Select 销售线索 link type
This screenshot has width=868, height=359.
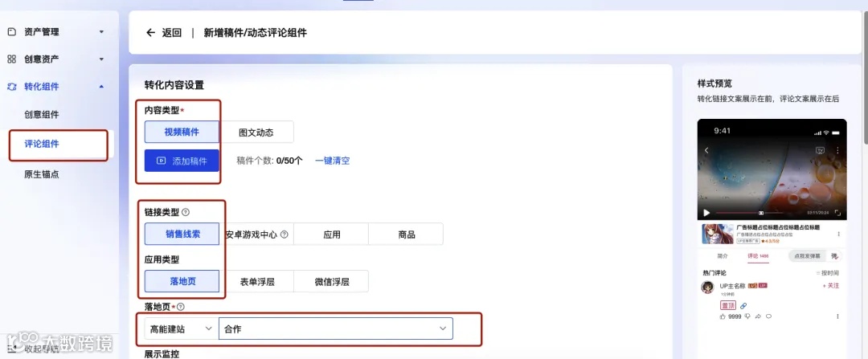tap(182, 234)
